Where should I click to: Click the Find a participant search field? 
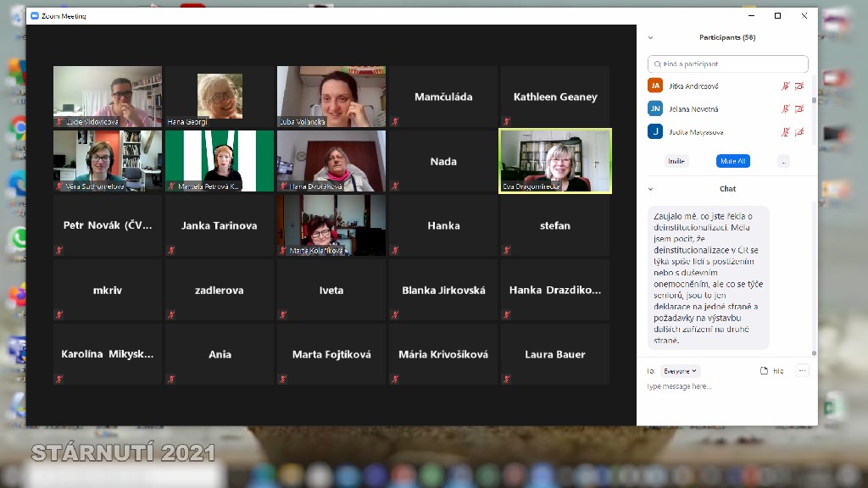point(728,64)
